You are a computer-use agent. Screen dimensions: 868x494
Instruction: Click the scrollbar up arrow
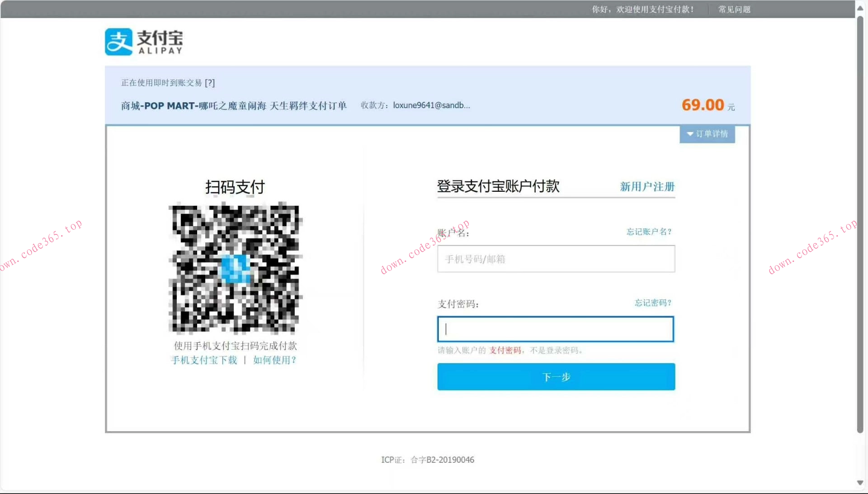[860, 7]
